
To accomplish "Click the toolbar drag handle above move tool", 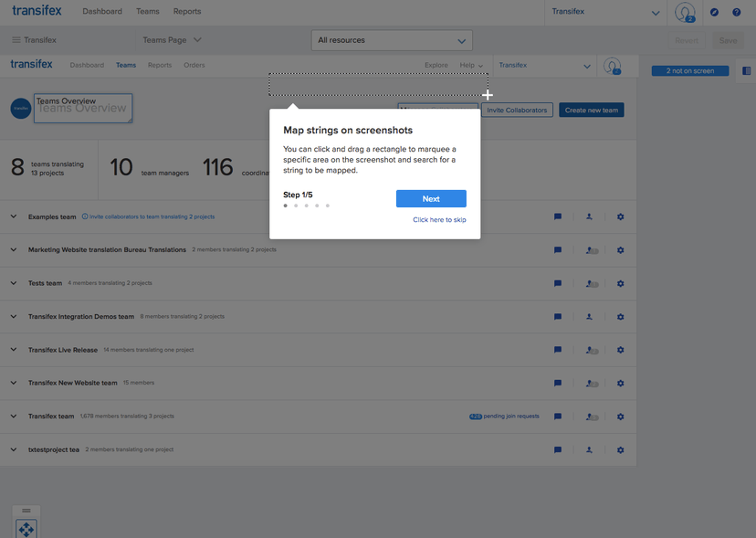I will pyautogui.click(x=26, y=511).
